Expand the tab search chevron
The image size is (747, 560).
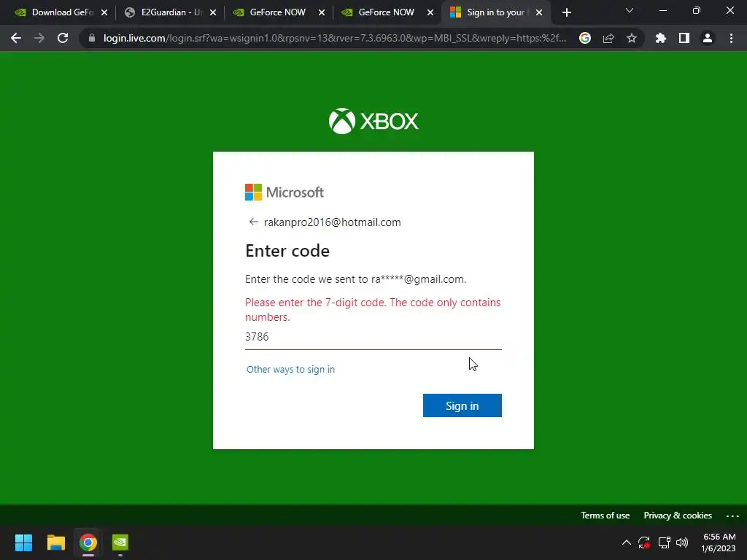pos(630,10)
